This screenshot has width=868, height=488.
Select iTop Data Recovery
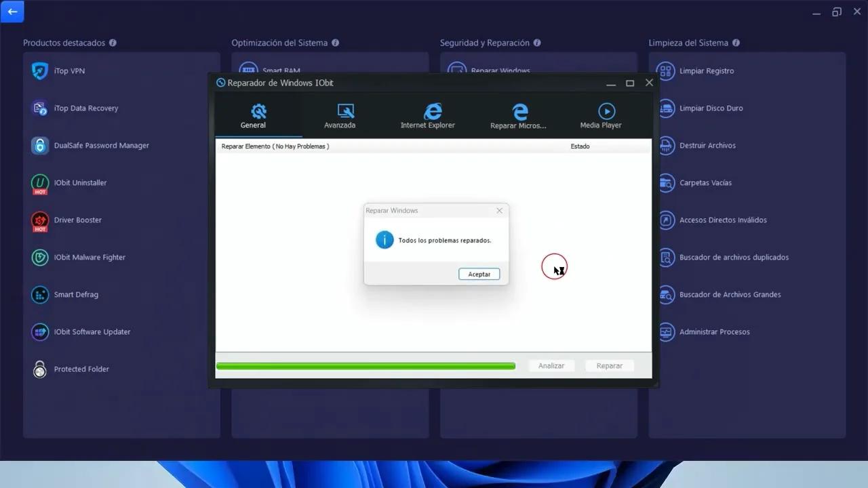tap(85, 108)
